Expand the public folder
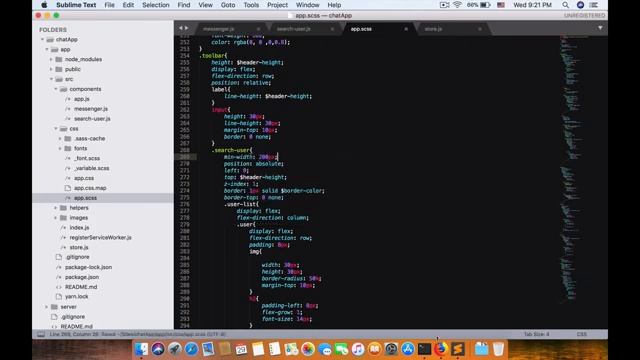This screenshot has width=640, height=360. (x=51, y=69)
